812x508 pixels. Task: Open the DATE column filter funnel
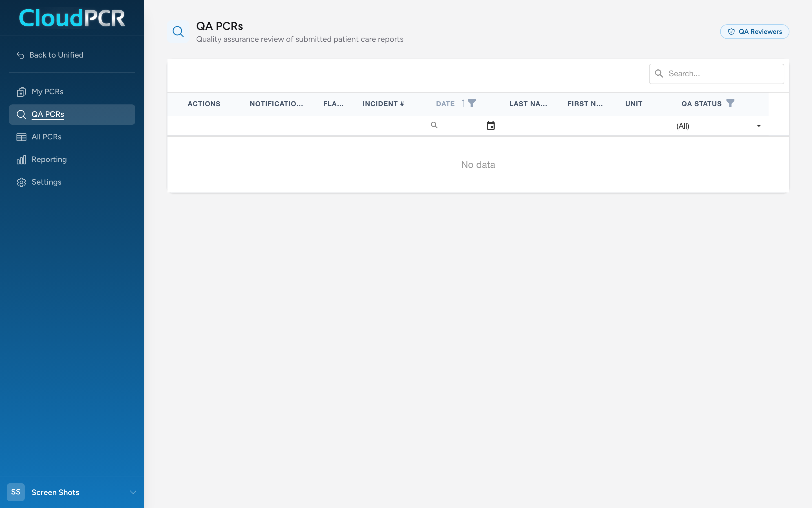pos(471,103)
